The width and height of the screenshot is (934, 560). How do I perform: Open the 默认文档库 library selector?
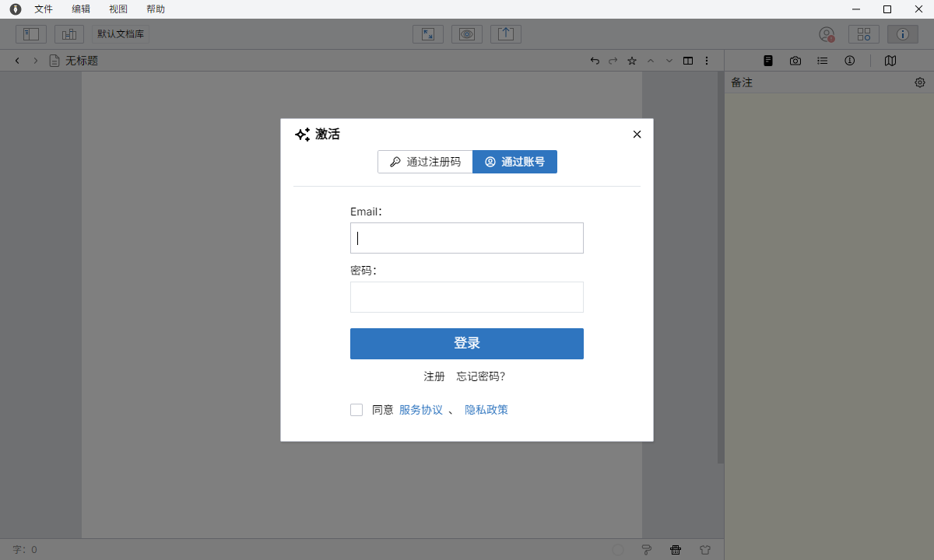point(121,34)
